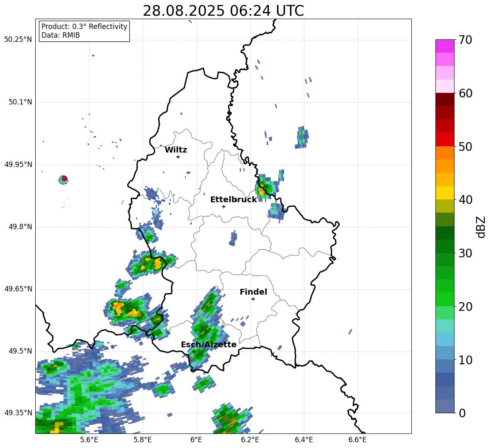The width and height of the screenshot is (491, 448).
Task: Click the colorbar tick label 20
Action: tap(465, 306)
